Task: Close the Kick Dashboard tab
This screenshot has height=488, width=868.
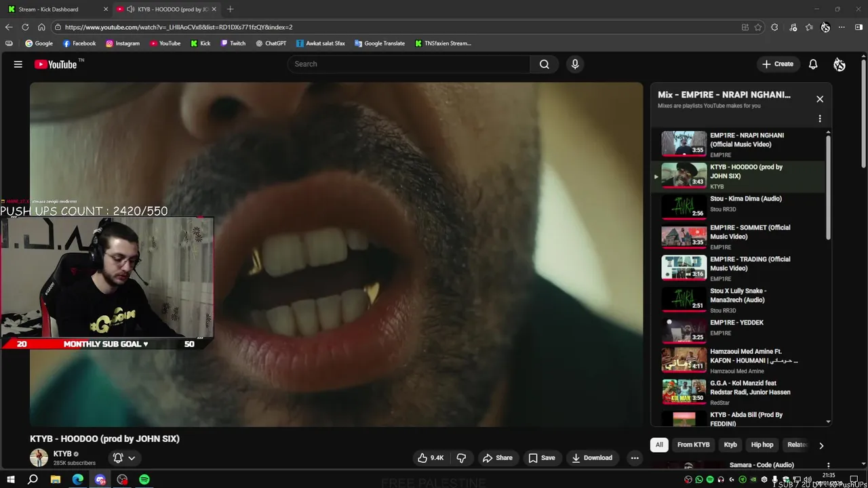Action: (106, 9)
